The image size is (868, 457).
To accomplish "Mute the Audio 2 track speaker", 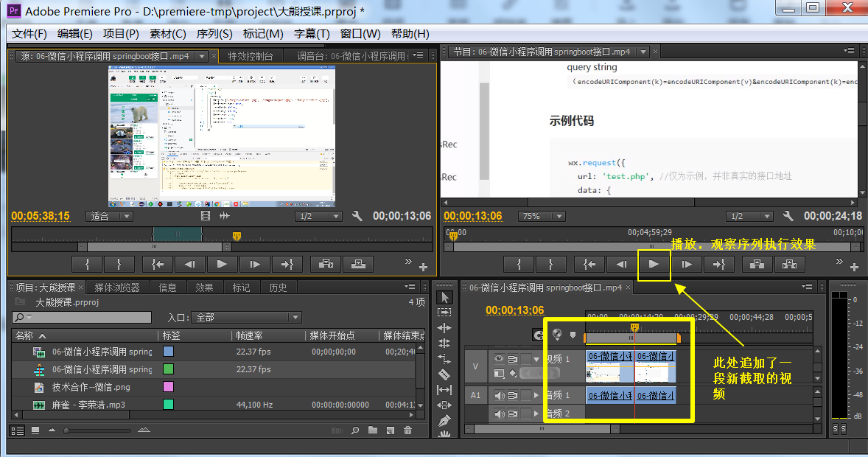I will click(500, 414).
